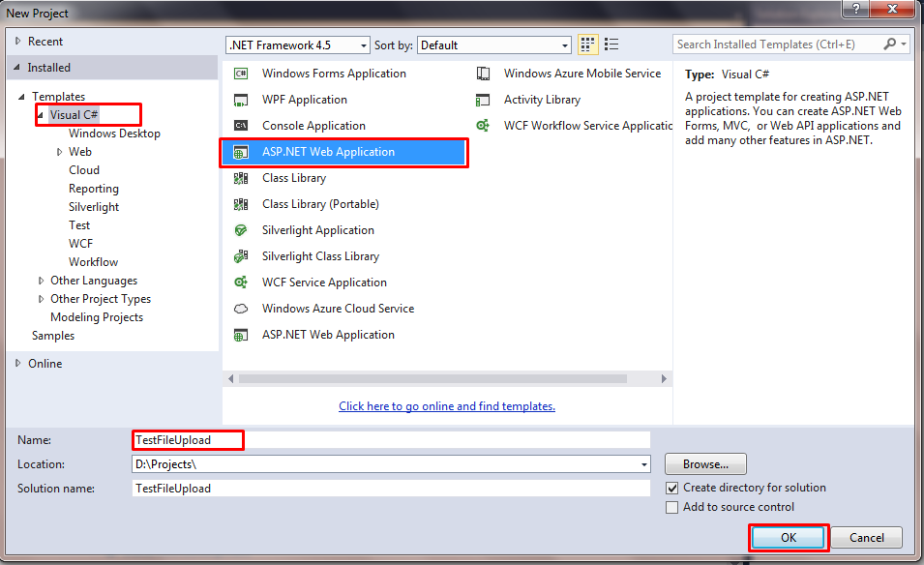This screenshot has height=565, width=924.
Task: Click the WCF Service Application icon
Action: 241,282
